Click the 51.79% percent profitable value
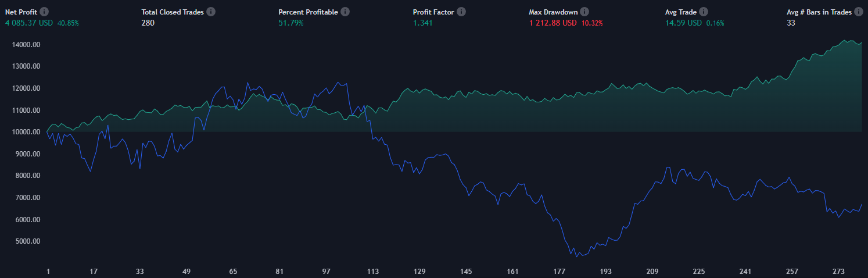The image size is (868, 278). coord(290,23)
